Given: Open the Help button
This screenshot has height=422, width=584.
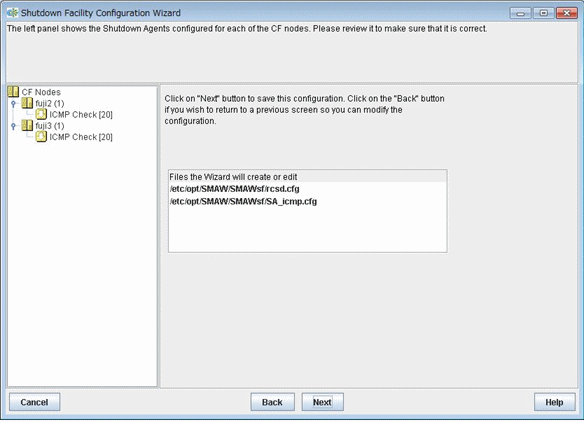Looking at the screenshot, I should [554, 402].
